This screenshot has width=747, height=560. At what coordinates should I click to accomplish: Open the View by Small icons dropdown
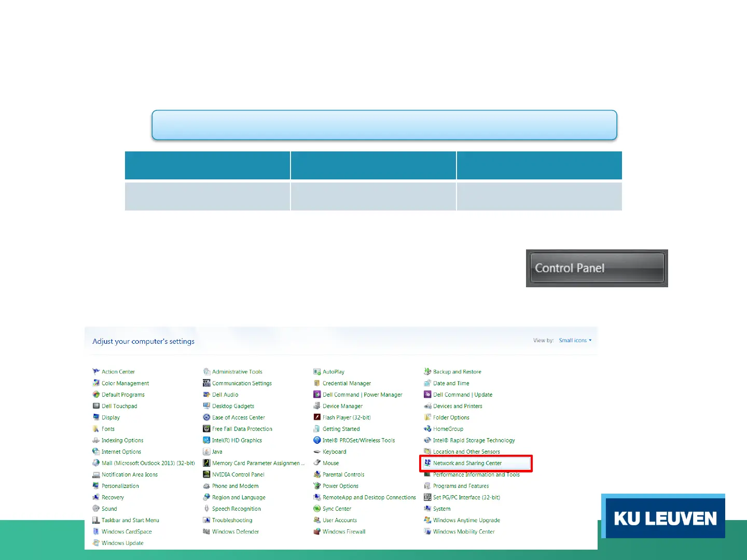[x=575, y=340]
